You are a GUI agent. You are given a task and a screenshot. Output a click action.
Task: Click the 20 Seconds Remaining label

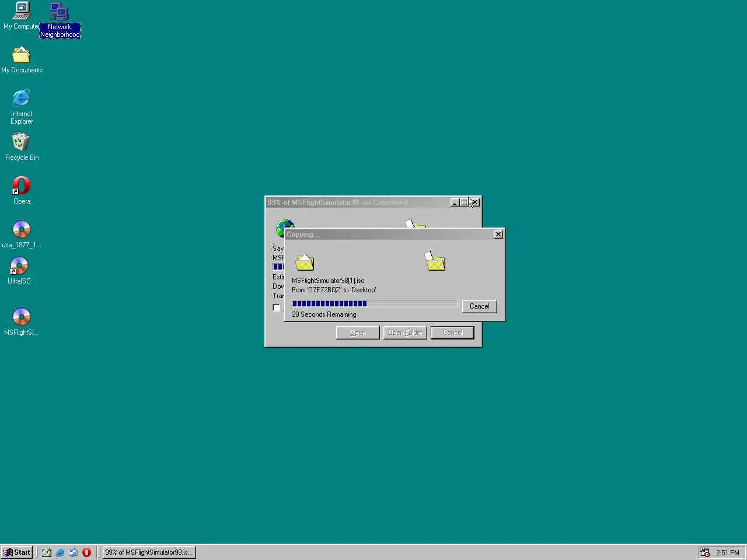click(324, 314)
